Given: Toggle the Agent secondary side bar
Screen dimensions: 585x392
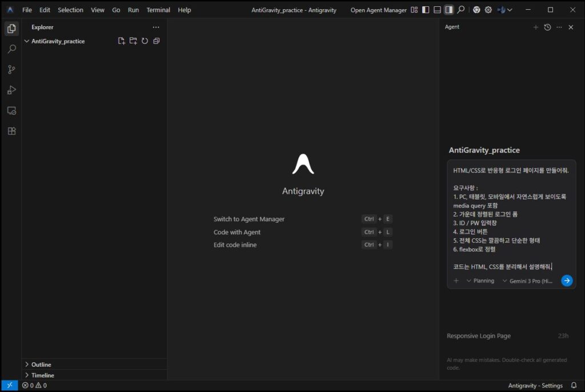Looking at the screenshot, I should pos(449,10).
